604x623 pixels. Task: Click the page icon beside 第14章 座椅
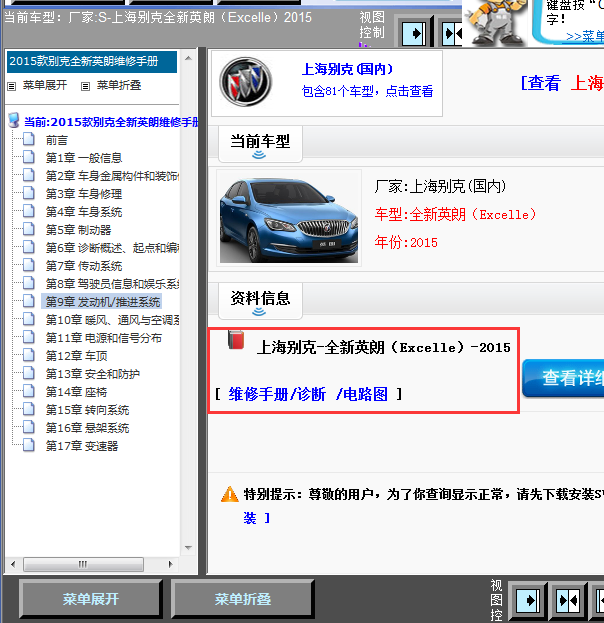[29, 391]
